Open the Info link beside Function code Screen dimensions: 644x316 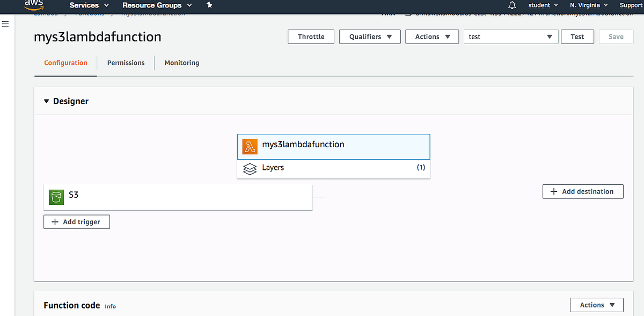tap(110, 306)
